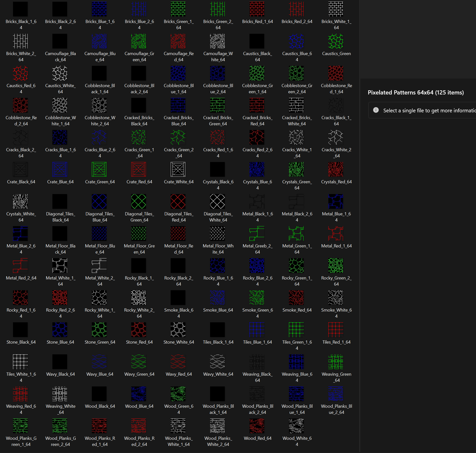Select the Bricks_White_1_64 pattern
476x453 pixels.
[x=336, y=9]
